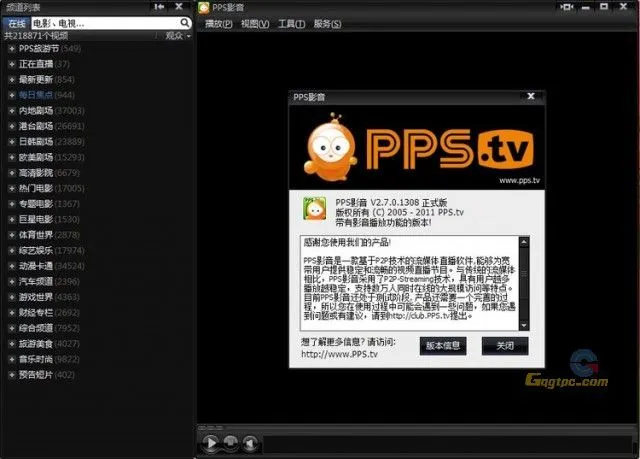
Task: Click the PPS影音 logo in the title bar
Action: click(203, 7)
